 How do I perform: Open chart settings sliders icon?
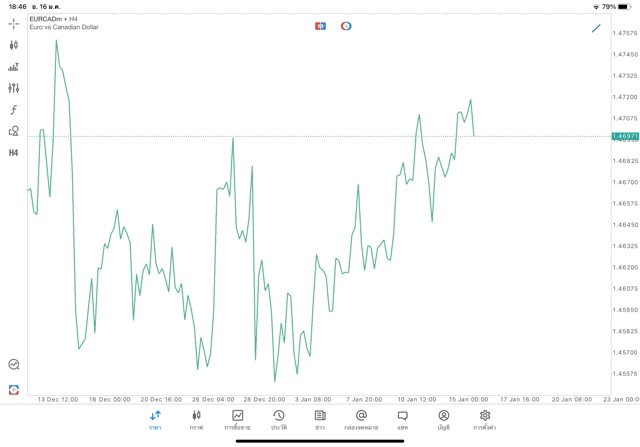click(x=13, y=88)
